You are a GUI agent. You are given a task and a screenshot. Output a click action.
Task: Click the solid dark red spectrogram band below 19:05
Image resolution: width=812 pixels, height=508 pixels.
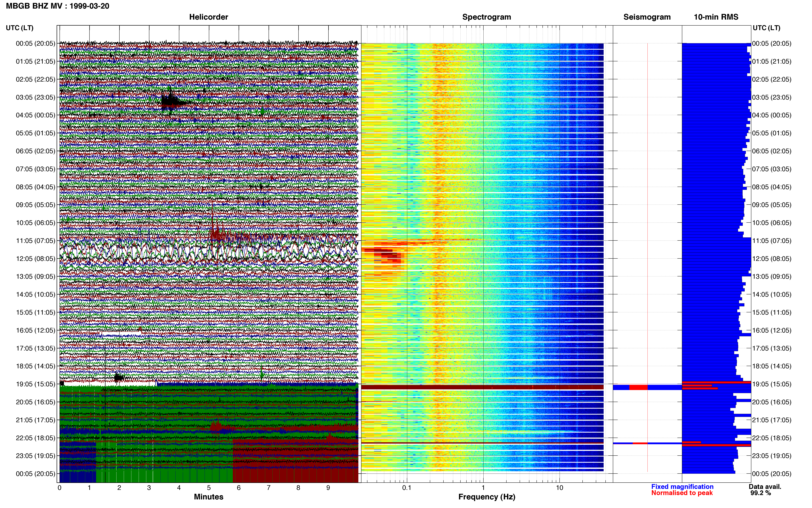[x=482, y=387]
